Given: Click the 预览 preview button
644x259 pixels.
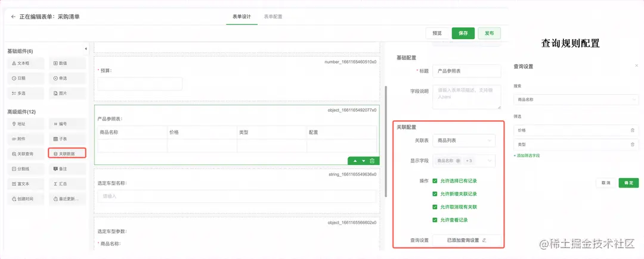Looking at the screenshot, I should 437,33.
